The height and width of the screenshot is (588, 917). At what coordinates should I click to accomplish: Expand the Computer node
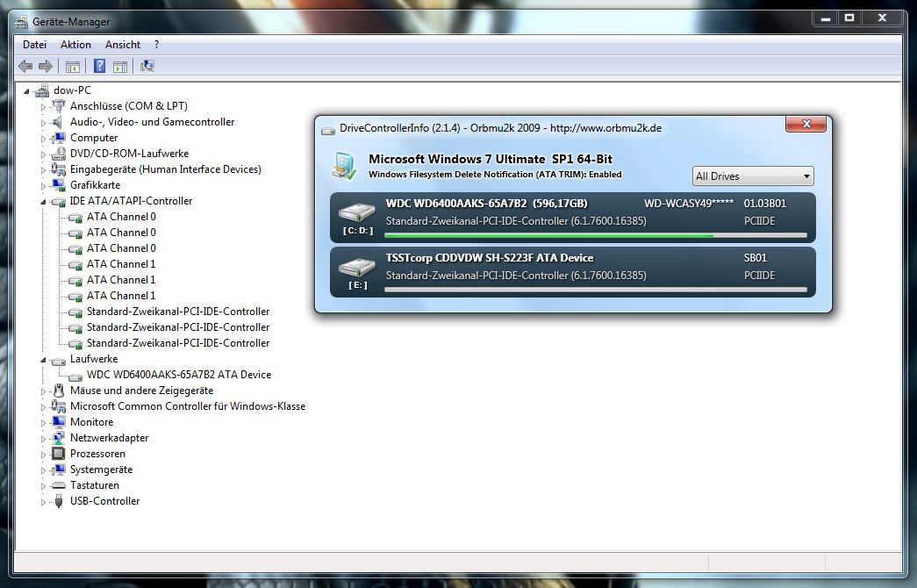tap(43, 139)
